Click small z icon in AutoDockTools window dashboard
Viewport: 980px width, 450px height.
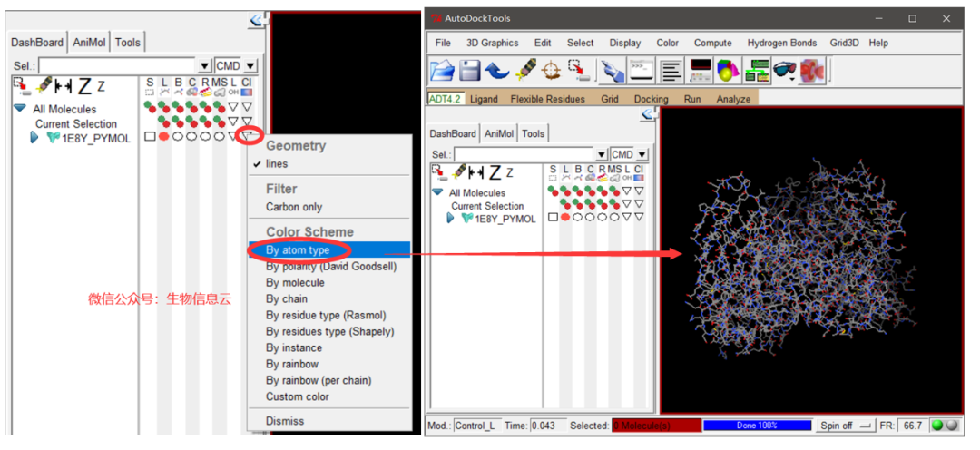[x=509, y=173]
